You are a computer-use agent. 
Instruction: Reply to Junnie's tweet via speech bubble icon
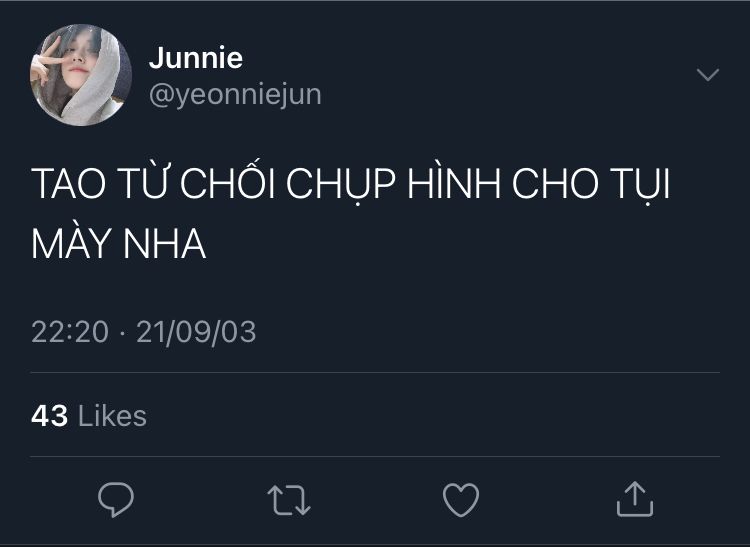(x=116, y=499)
